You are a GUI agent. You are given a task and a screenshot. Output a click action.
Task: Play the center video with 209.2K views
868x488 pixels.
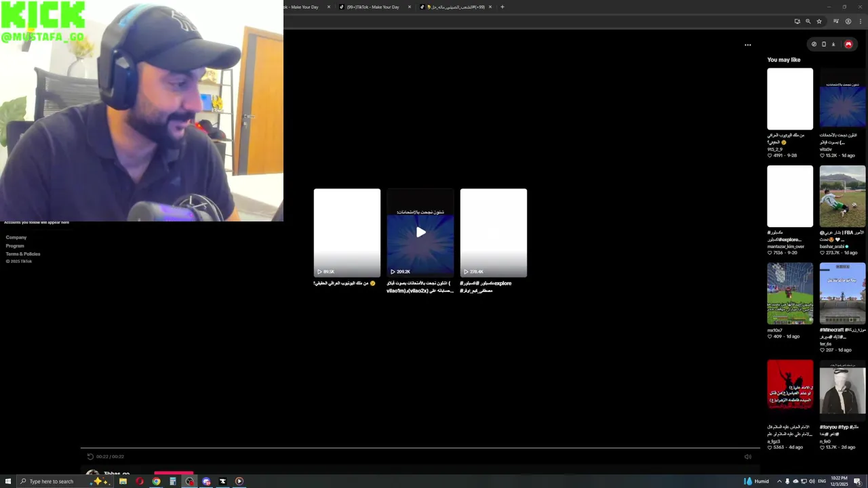coord(420,232)
